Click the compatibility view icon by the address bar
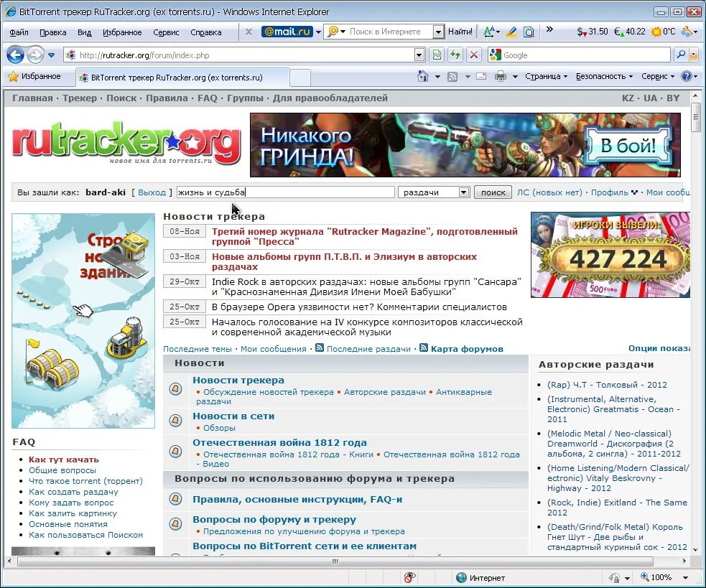The height and width of the screenshot is (588, 706). tap(437, 55)
